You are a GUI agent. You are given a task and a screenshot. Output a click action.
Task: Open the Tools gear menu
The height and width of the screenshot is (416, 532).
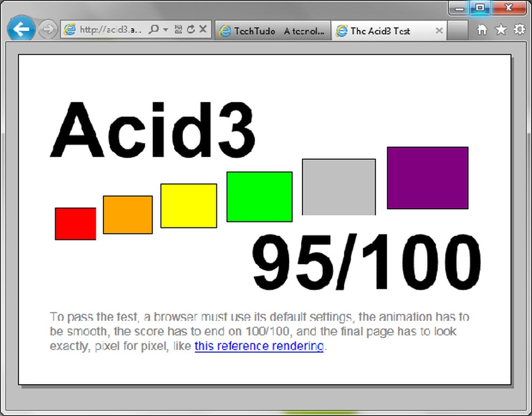point(520,30)
